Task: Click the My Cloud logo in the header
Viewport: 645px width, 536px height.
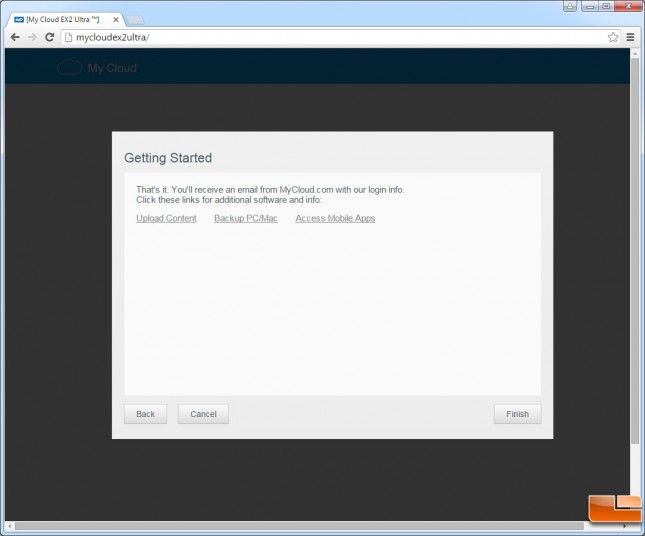Action: [98, 67]
